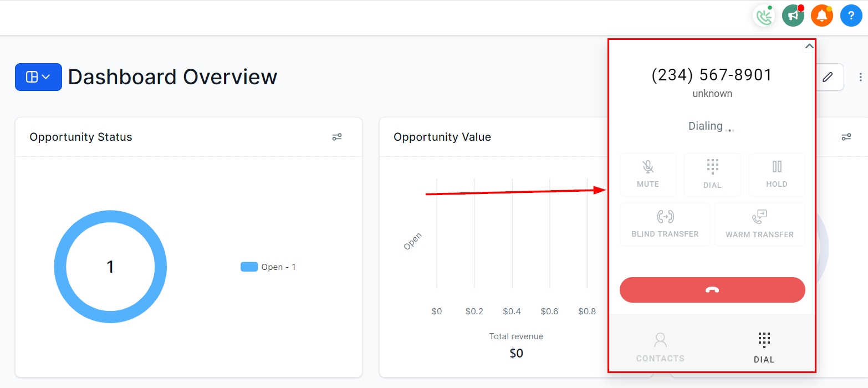Screen dimensions: 868x388
Task: Click the pencil edit dashboard icon
Action: 828,77
